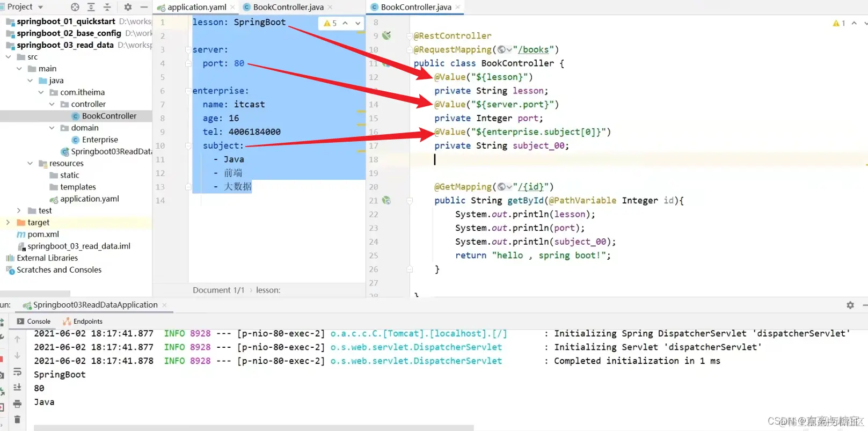Select BookController class in project tree

[109, 116]
